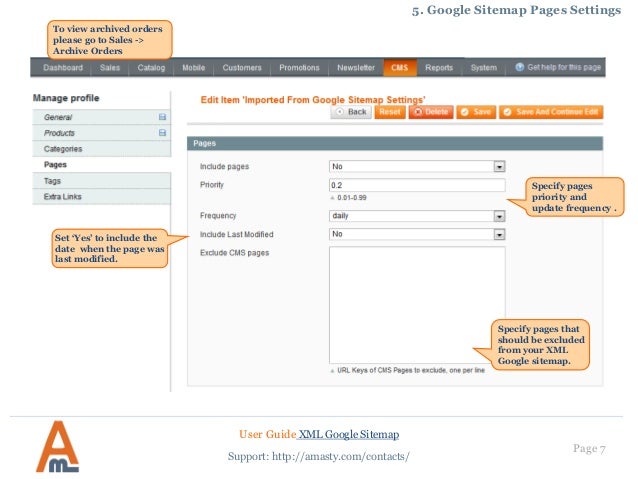Click the Back button
The height and width of the screenshot is (479, 638).
pyautogui.click(x=351, y=112)
